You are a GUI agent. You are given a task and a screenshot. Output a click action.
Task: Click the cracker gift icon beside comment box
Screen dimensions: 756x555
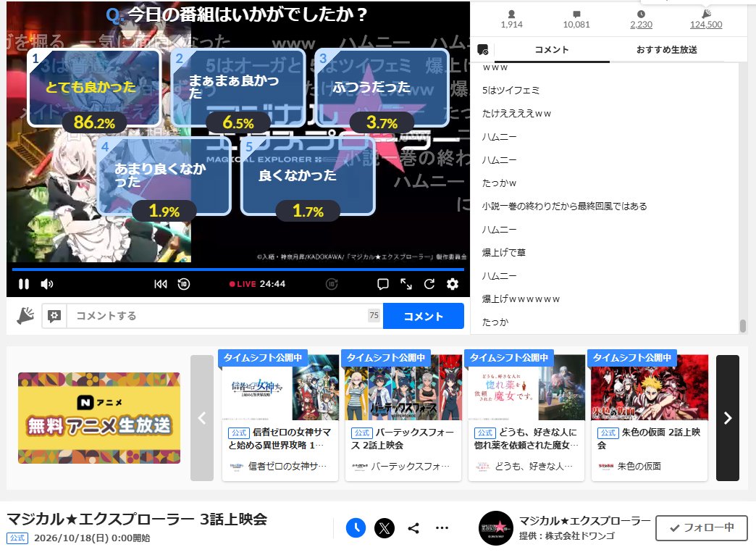coord(25,316)
